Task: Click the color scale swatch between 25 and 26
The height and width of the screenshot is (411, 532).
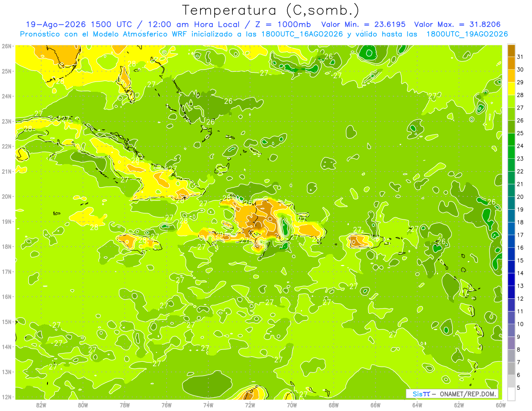Action: tap(511, 127)
